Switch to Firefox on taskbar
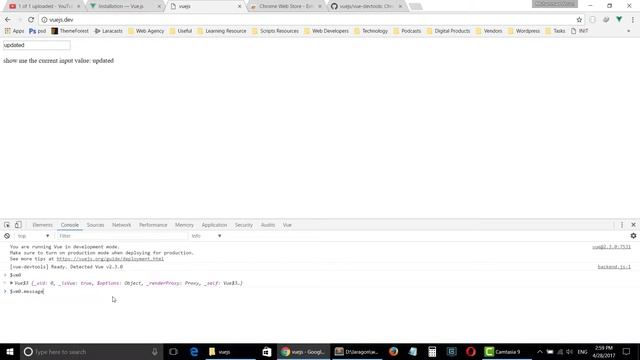 [393, 352]
